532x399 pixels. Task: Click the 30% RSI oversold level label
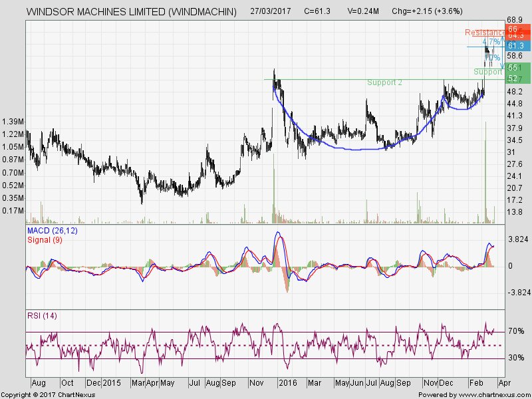[x=516, y=358]
